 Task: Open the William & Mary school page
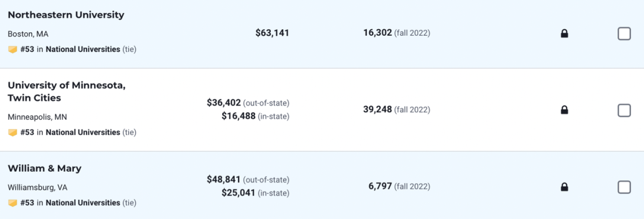point(44,168)
